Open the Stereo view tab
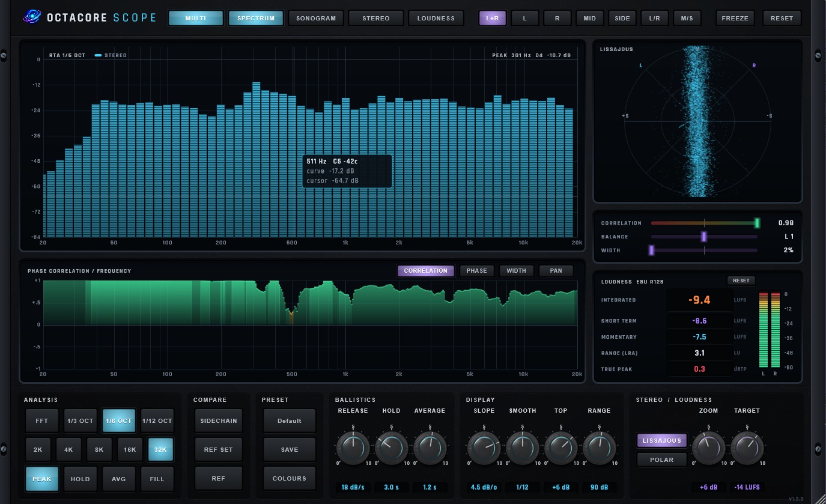The height and width of the screenshot is (504, 826). pyautogui.click(x=376, y=18)
